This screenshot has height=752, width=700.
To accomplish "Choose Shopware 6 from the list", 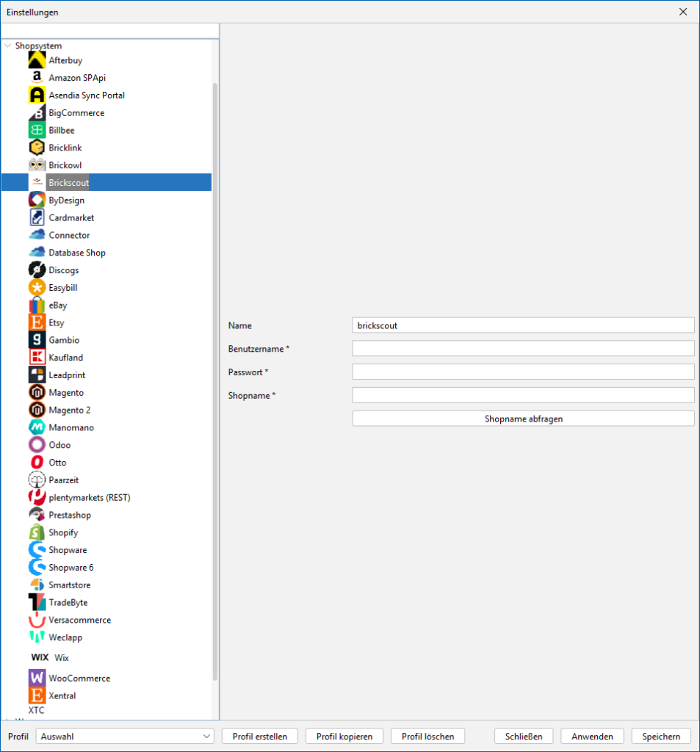I will (x=71, y=568).
